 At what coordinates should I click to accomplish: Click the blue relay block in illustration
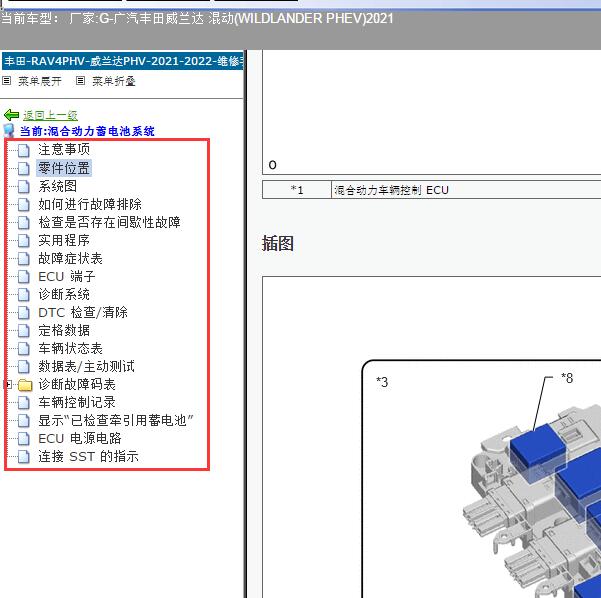pyautogui.click(x=538, y=452)
